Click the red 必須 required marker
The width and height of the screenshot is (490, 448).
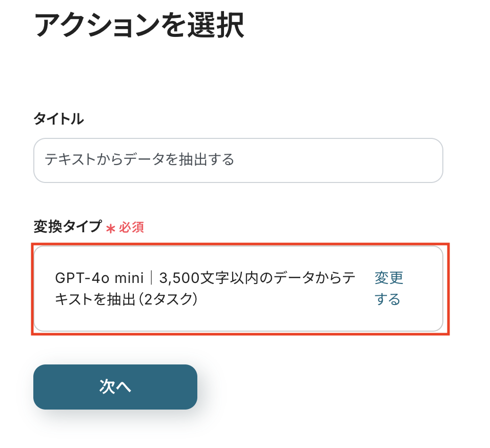click(x=131, y=228)
